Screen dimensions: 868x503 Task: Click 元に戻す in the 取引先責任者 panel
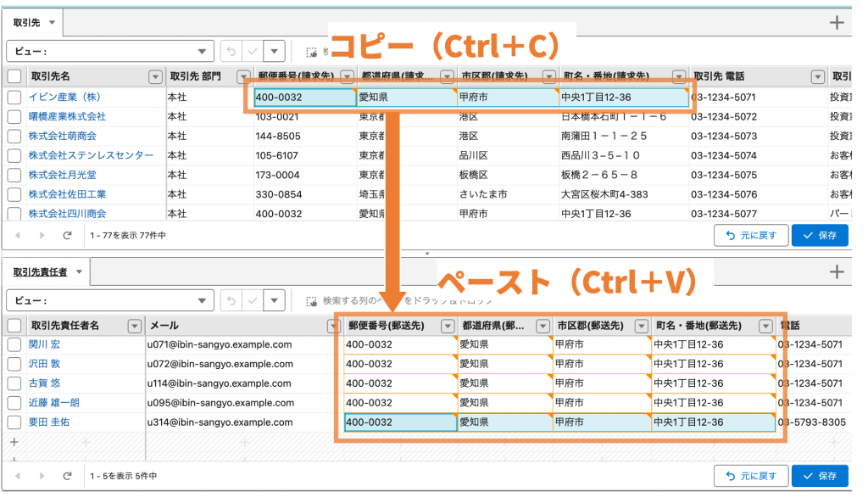pos(751,476)
